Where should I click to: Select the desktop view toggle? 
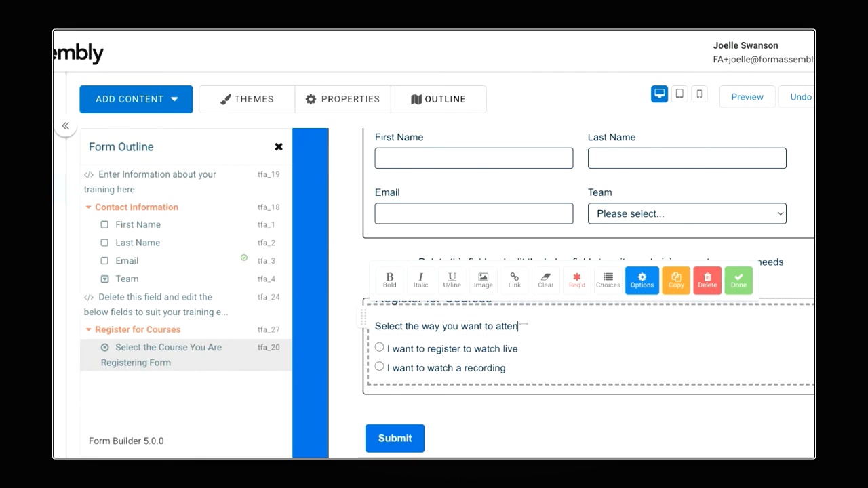point(659,94)
